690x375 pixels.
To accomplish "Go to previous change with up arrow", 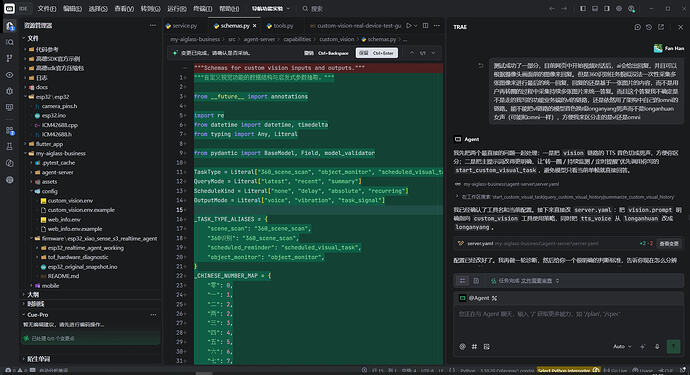I will tap(411, 53).
